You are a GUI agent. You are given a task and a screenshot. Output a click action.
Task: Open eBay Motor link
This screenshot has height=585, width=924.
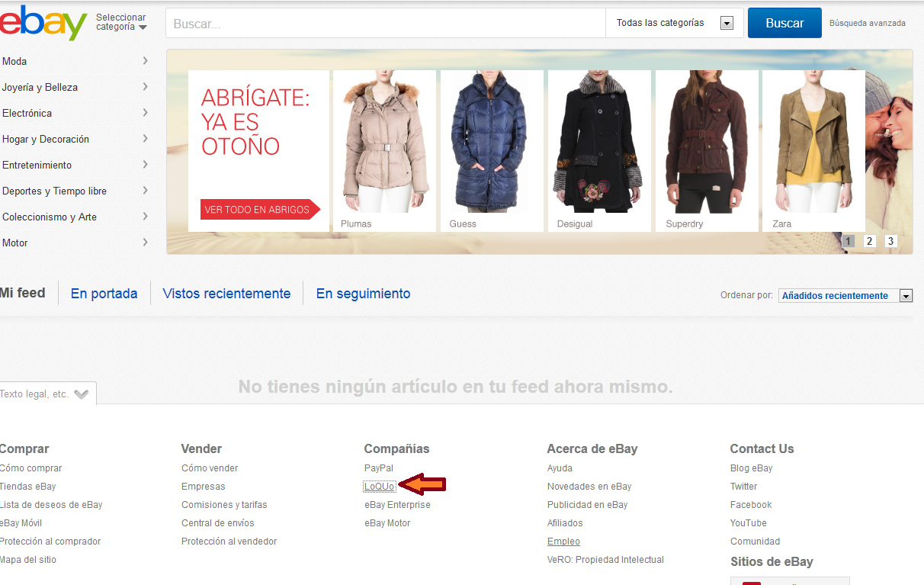click(x=387, y=523)
